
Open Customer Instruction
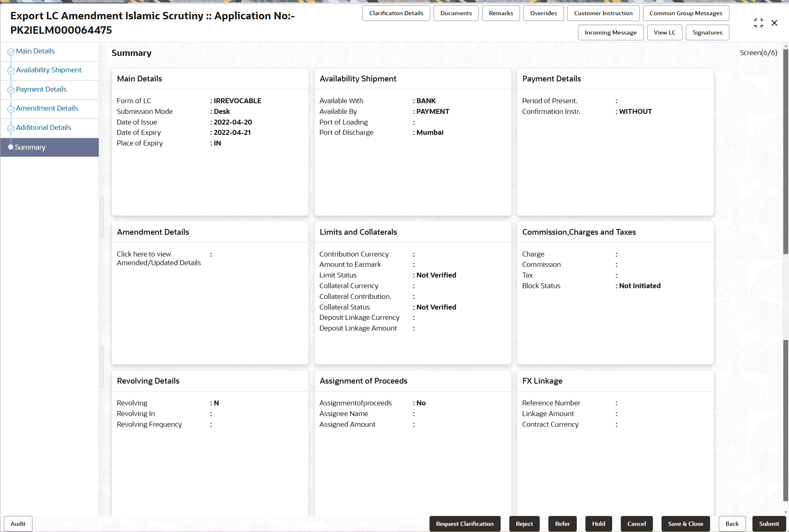tap(603, 13)
